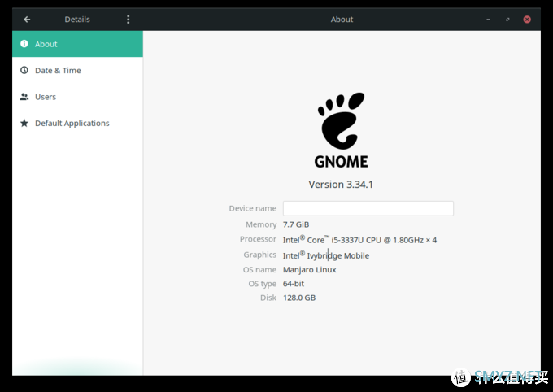Click the Version 3.34.1 text
The height and width of the screenshot is (392, 553).
click(x=341, y=185)
